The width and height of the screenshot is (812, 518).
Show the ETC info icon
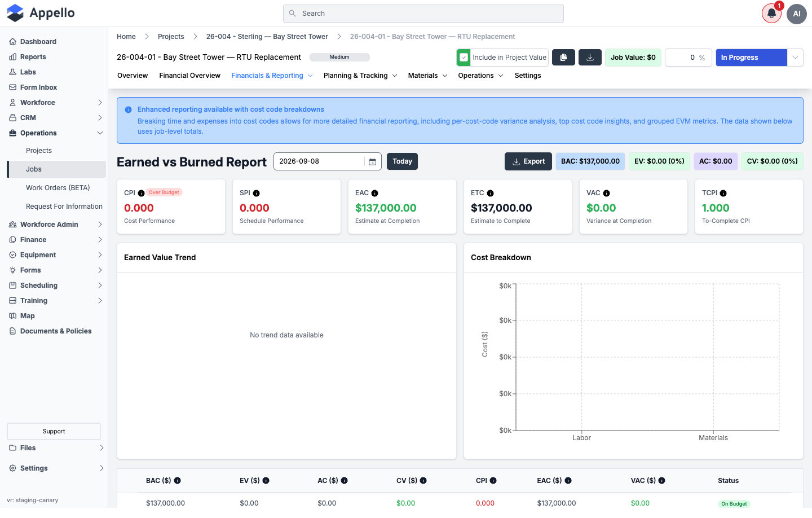(490, 193)
